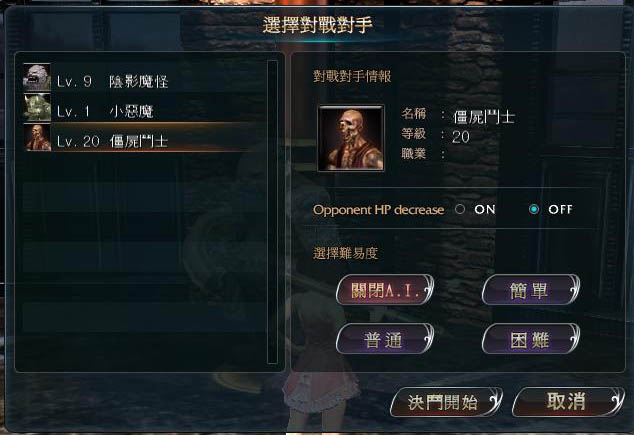Enable Opponent HP decrease ON radio

tap(460, 209)
